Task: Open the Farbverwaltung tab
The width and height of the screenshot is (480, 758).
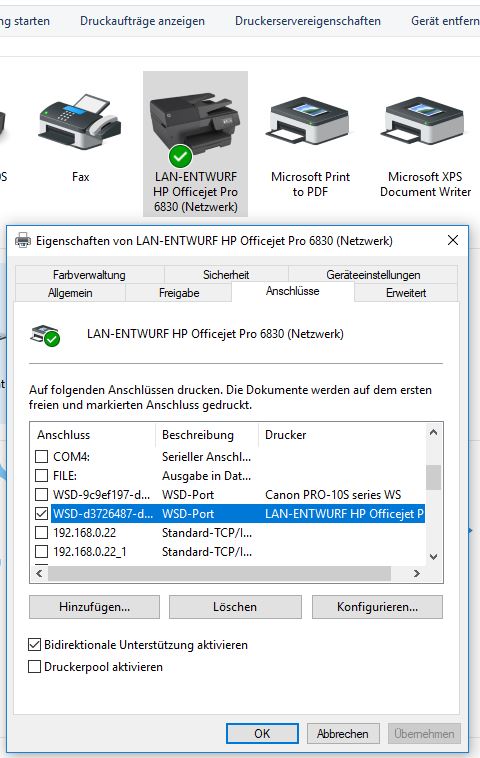Action: click(x=89, y=275)
